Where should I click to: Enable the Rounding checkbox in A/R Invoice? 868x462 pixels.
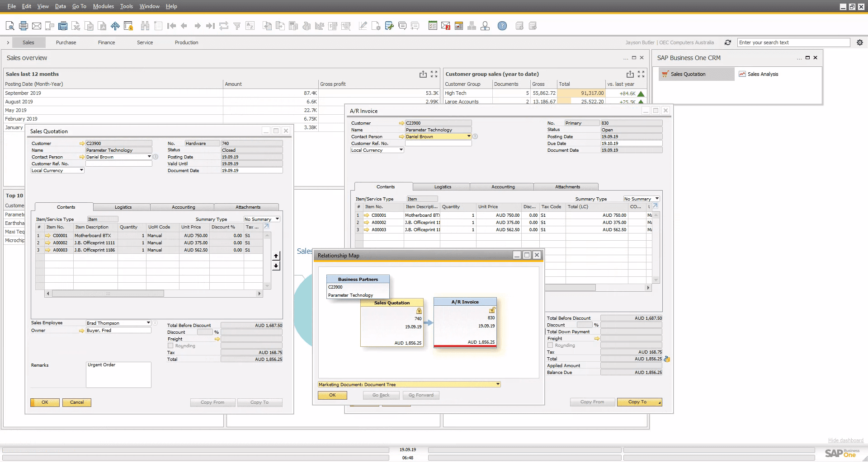click(550, 345)
